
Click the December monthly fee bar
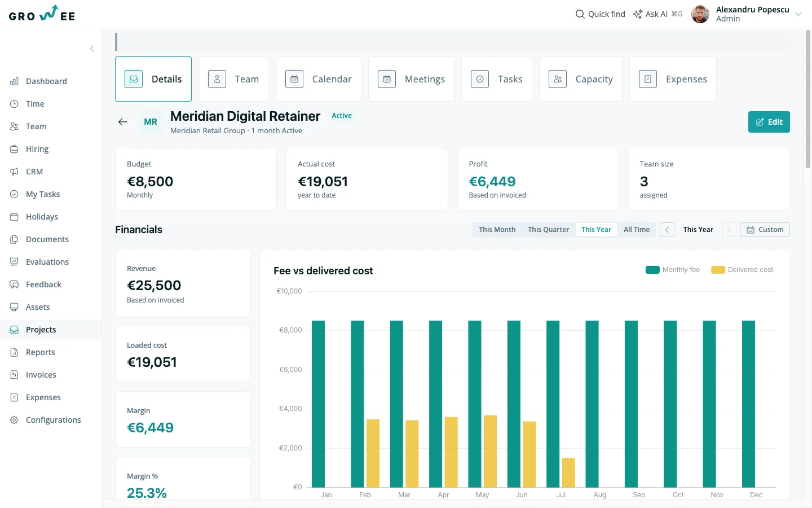tap(748, 404)
